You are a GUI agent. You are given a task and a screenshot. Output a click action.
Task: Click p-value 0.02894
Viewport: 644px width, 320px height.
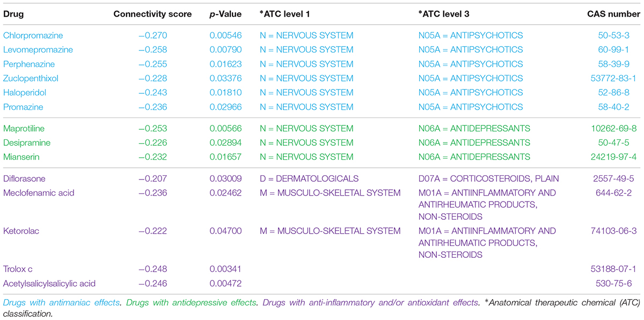pos(225,143)
